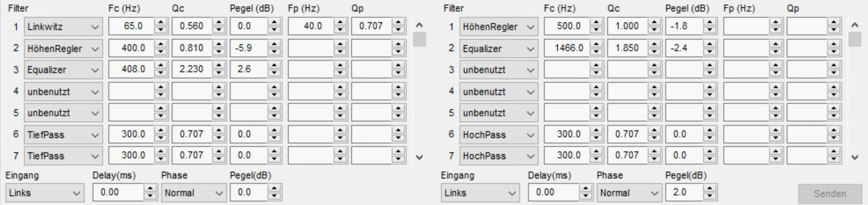Decrease Qc of left filter 2 HöhenRegler
868x205 pixels.
tap(219, 52)
